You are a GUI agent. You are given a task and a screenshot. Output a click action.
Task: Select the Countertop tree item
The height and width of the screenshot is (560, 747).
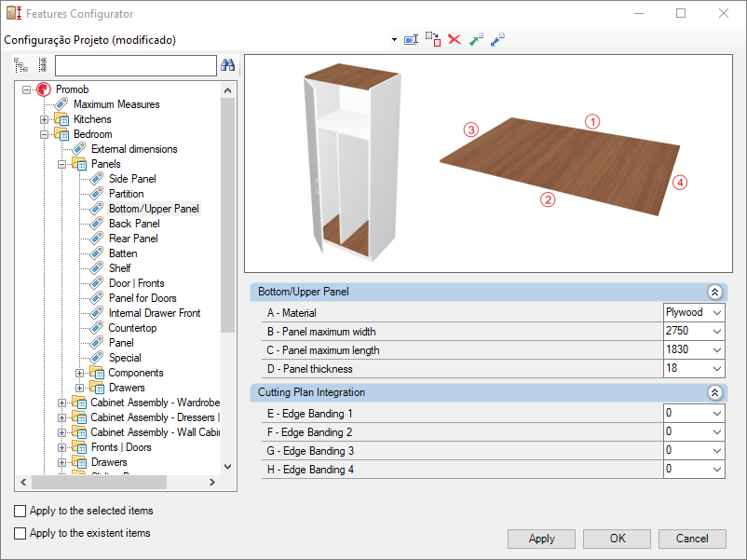point(132,328)
